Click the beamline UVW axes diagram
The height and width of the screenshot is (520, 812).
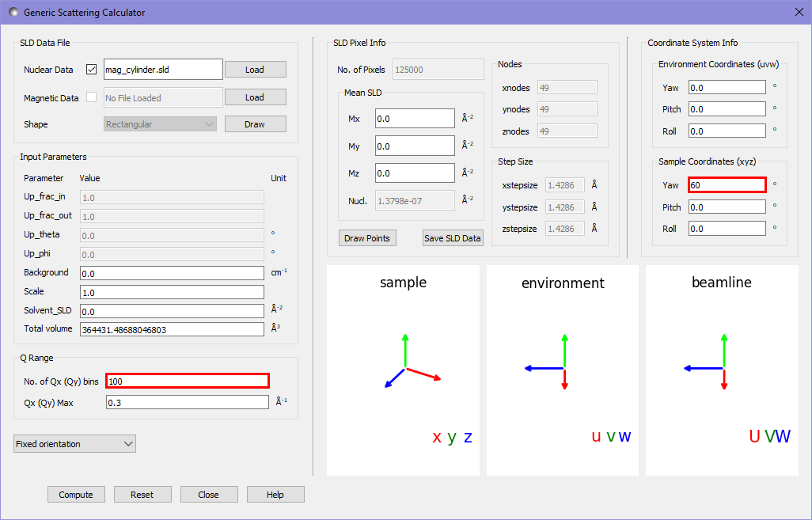(722, 370)
